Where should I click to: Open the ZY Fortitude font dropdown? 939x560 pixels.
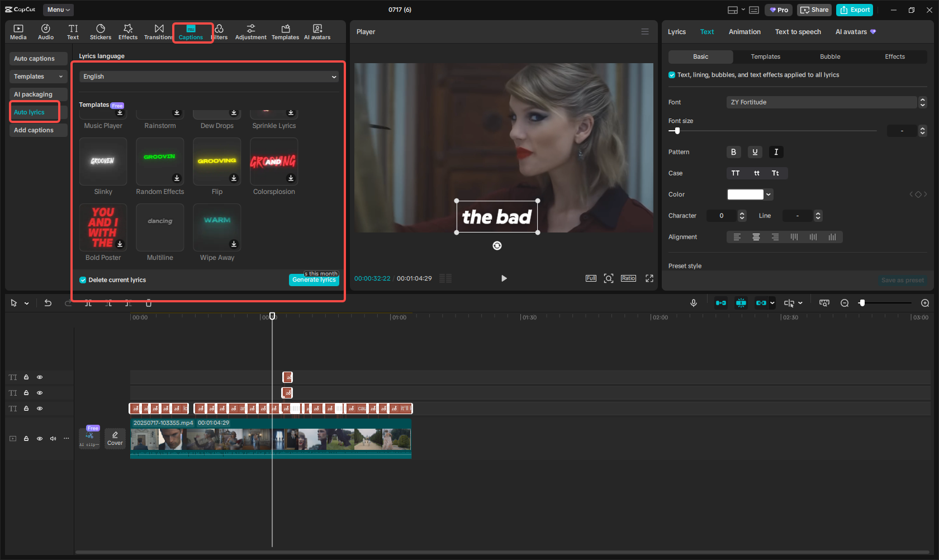(822, 102)
